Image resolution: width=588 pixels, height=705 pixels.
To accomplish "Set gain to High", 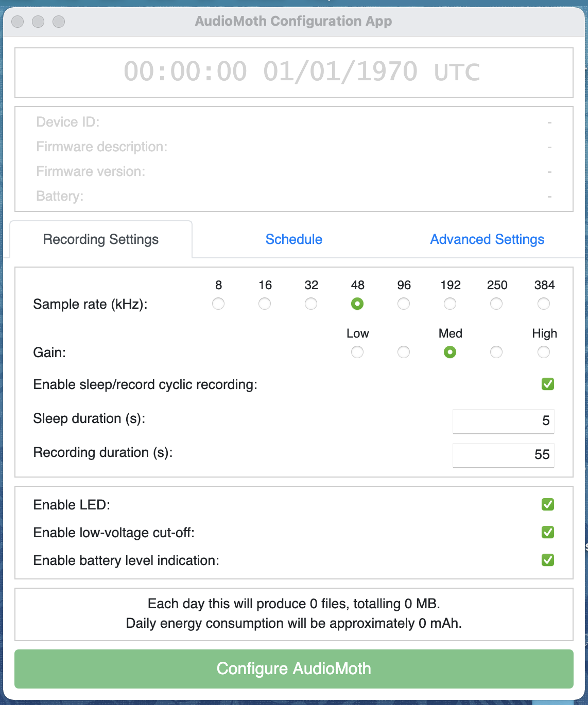I will [x=544, y=352].
